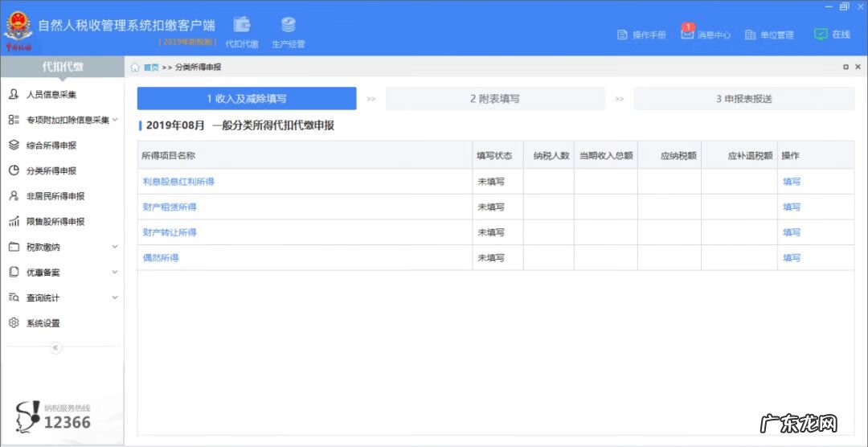Click 查询统计 search icon
This screenshot has height=447, width=868.
pyautogui.click(x=14, y=298)
